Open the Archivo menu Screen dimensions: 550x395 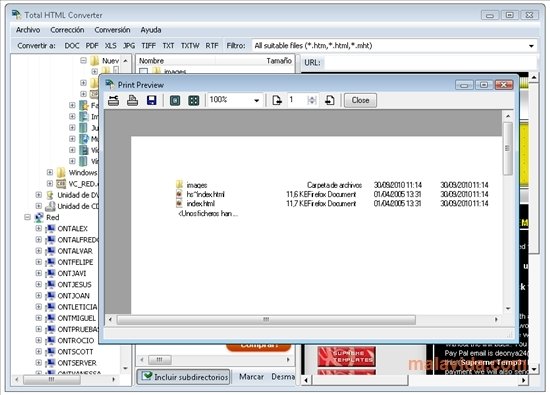pyautogui.click(x=28, y=30)
